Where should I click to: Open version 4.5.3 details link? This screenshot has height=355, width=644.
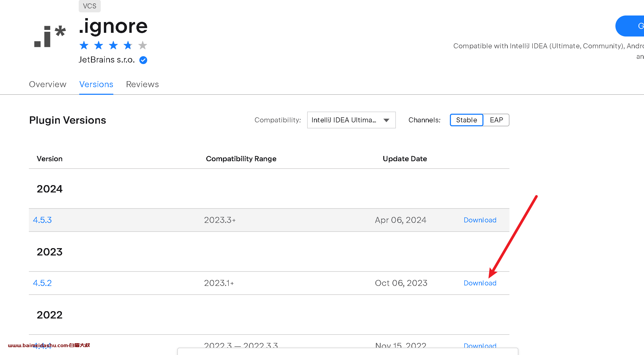[x=42, y=220]
